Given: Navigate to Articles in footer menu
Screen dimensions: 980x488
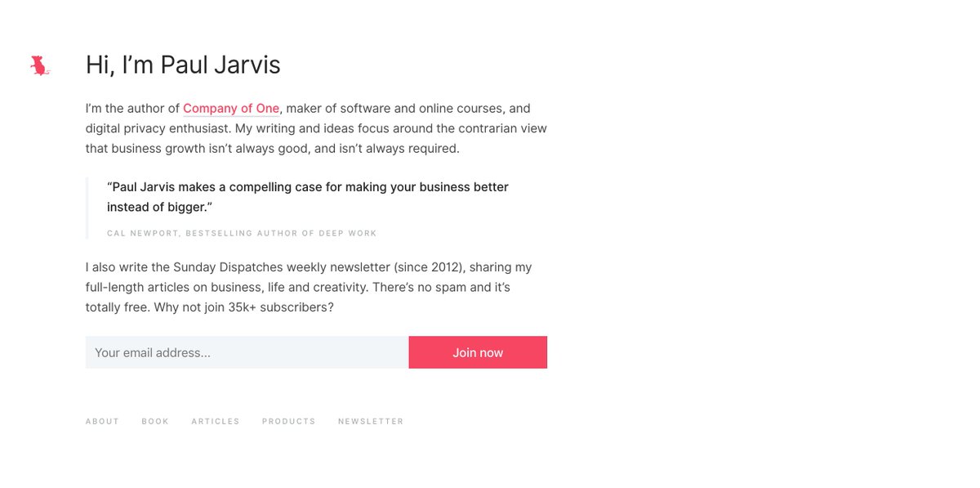Looking at the screenshot, I should click(x=216, y=422).
